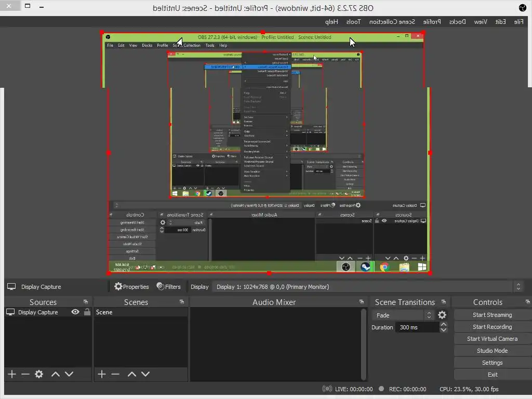The width and height of the screenshot is (532, 399).
Task: Open the Profile menu in the main menu bar
Action: click(x=432, y=22)
